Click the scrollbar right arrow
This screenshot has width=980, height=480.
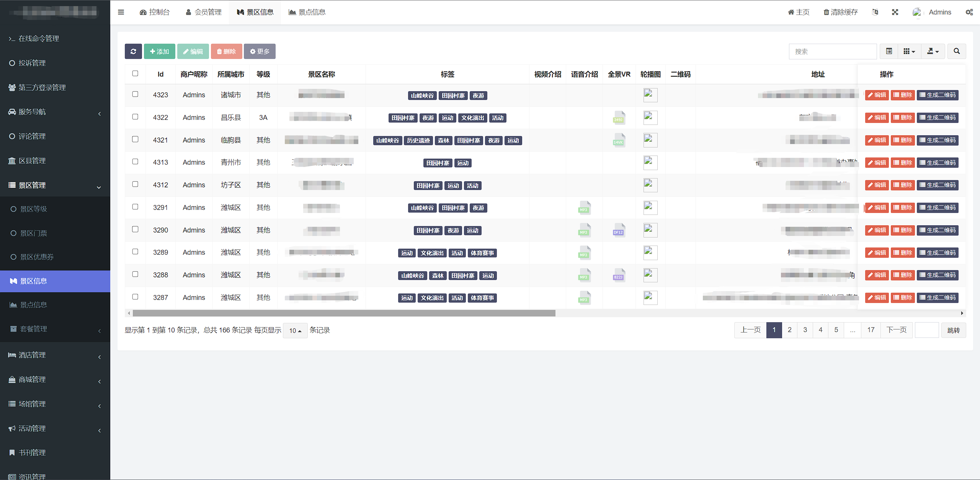[962, 313]
